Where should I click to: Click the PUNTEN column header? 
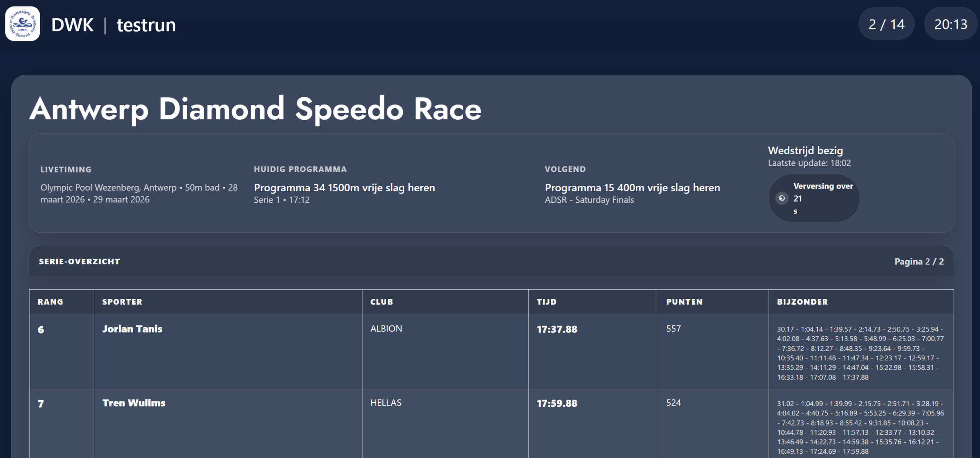click(684, 302)
